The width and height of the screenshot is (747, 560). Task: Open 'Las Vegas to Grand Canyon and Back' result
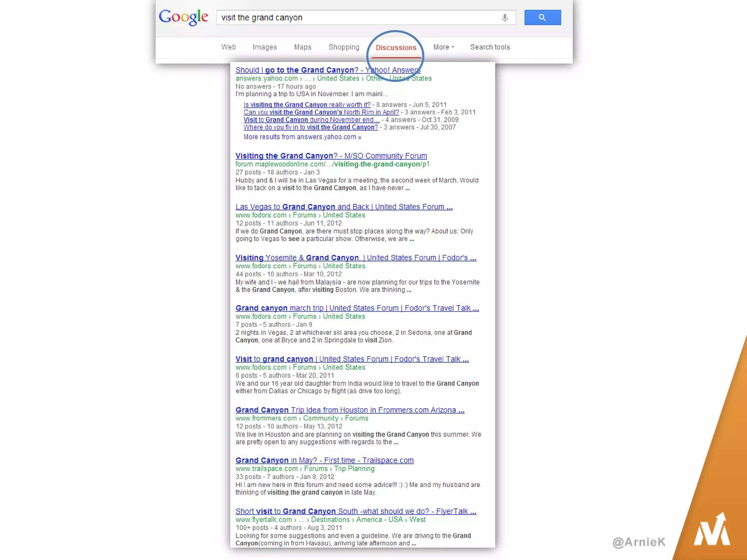click(x=344, y=207)
